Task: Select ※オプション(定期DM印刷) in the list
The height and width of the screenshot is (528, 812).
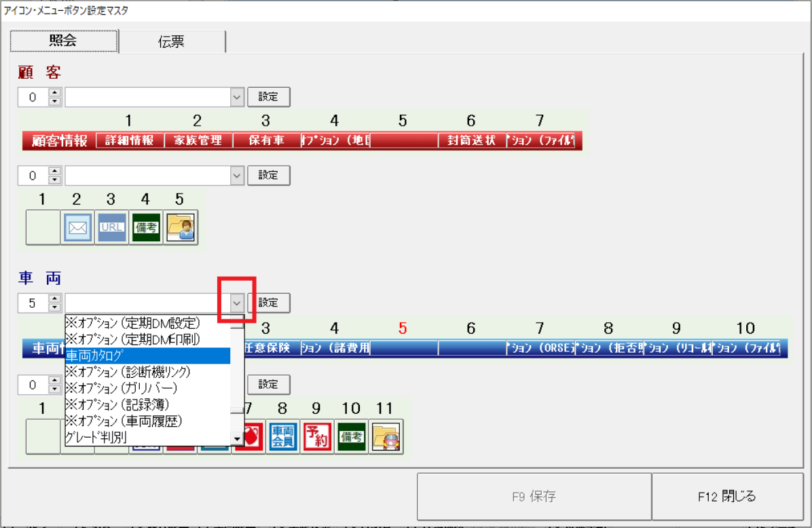Action: point(147,339)
